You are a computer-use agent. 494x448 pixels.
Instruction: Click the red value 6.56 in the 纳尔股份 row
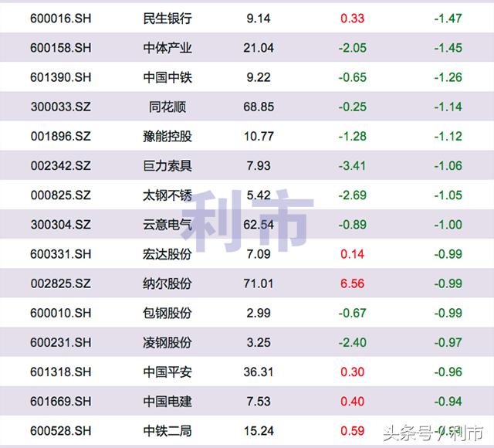click(x=353, y=283)
